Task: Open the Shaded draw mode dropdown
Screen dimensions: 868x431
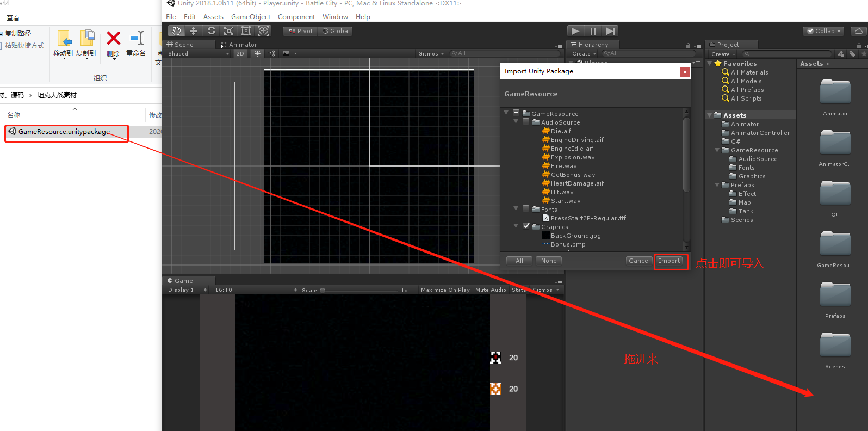Action: coord(198,53)
